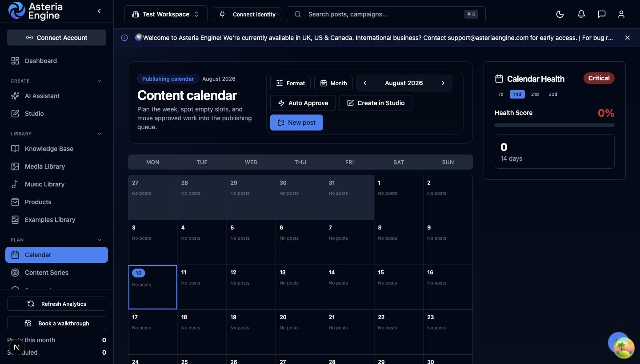
Task: Toggle dark mode moon icon
Action: click(x=560, y=14)
